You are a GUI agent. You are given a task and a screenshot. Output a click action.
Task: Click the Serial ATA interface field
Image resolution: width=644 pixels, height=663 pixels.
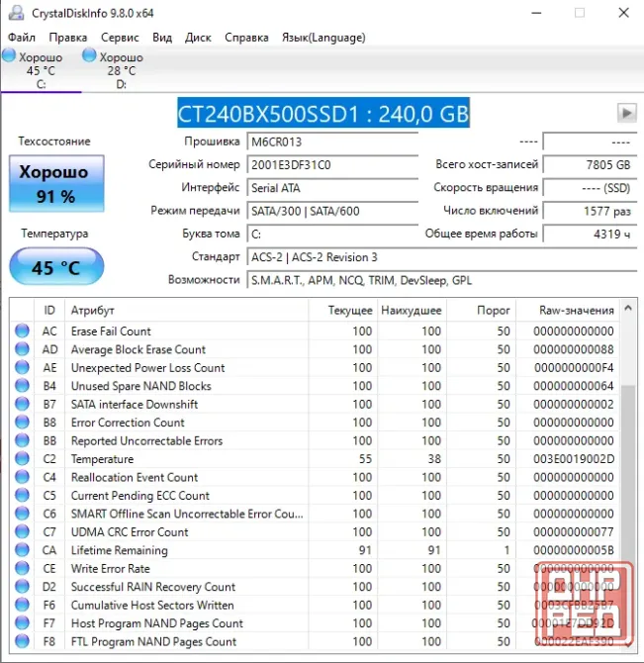click(332, 188)
